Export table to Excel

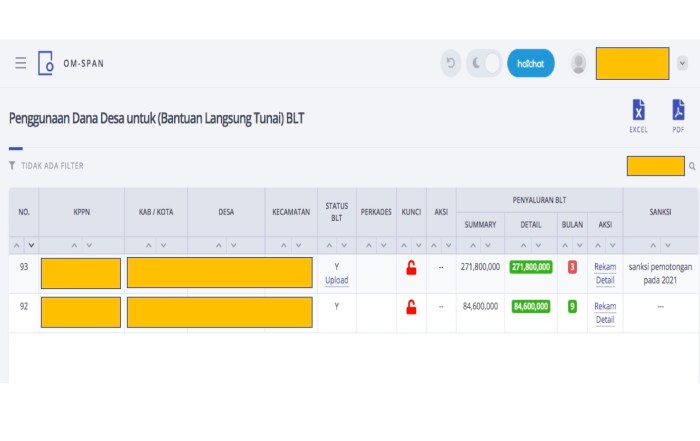638,116
